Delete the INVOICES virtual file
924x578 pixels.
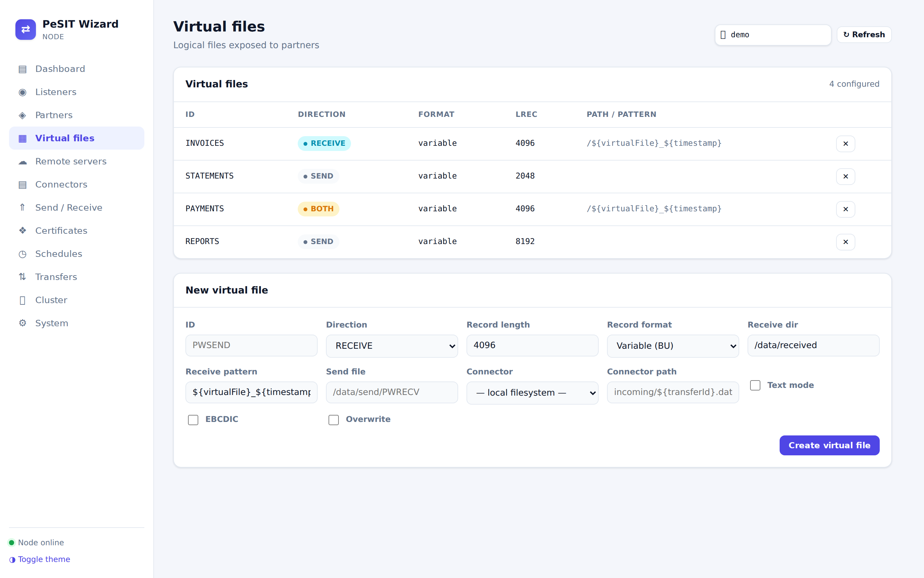coord(845,144)
